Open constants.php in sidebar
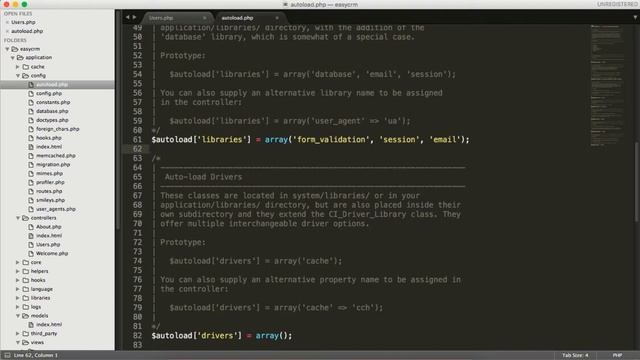Viewport: 640px width, 360px height. tap(53, 102)
